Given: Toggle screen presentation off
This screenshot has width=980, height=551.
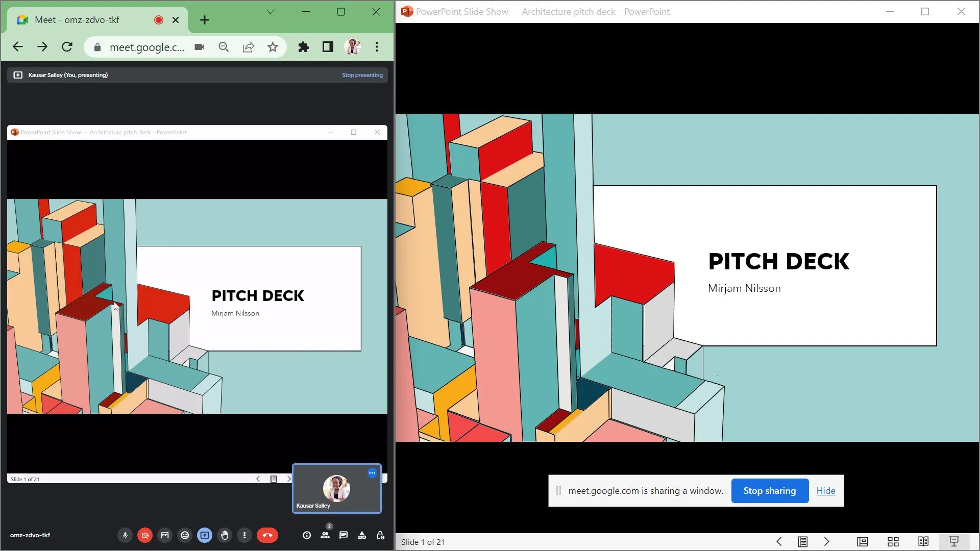Looking at the screenshot, I should pyautogui.click(x=204, y=535).
